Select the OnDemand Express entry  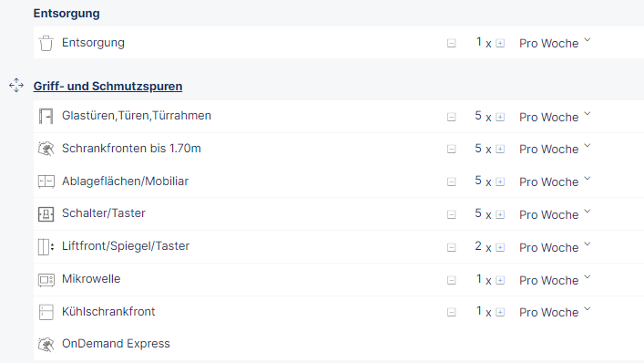click(x=116, y=344)
